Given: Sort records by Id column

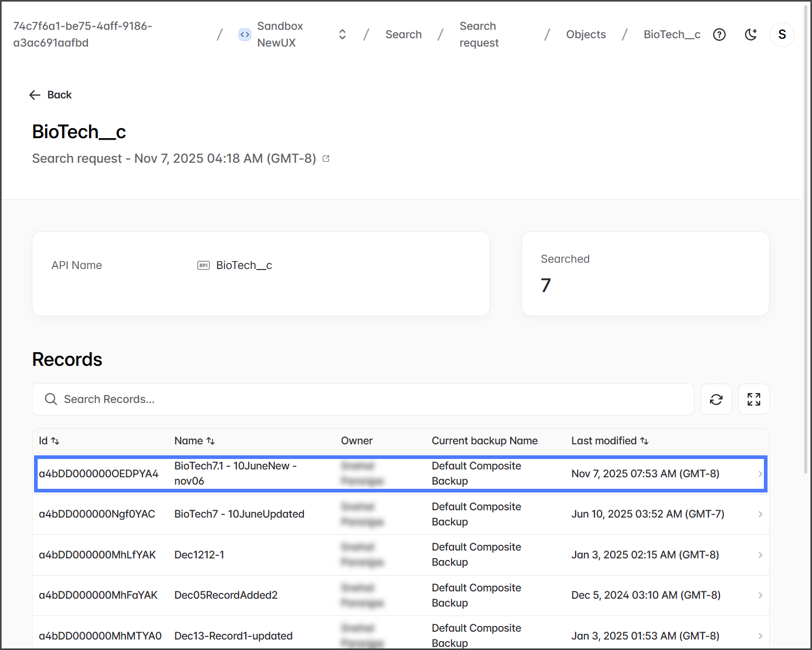Looking at the screenshot, I should (x=55, y=441).
